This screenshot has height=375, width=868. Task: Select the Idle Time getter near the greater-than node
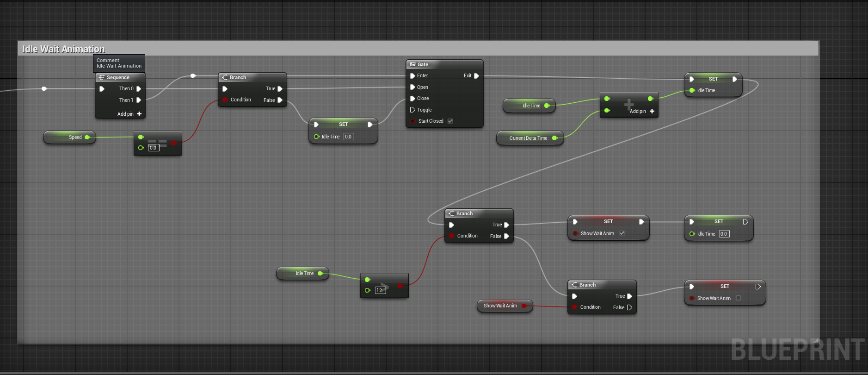pyautogui.click(x=302, y=273)
